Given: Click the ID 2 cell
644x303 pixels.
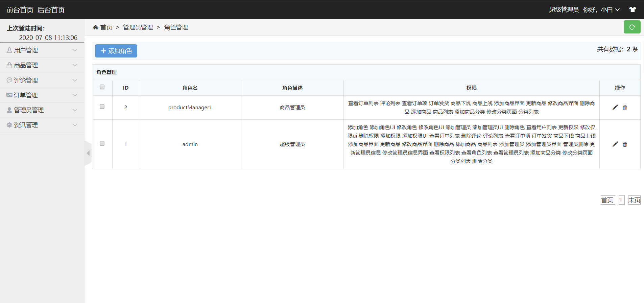Looking at the screenshot, I should [x=126, y=107].
